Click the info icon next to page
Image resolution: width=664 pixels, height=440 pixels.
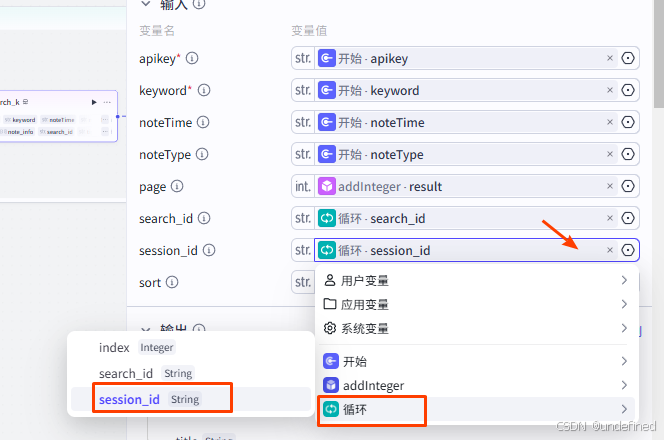[x=177, y=186]
